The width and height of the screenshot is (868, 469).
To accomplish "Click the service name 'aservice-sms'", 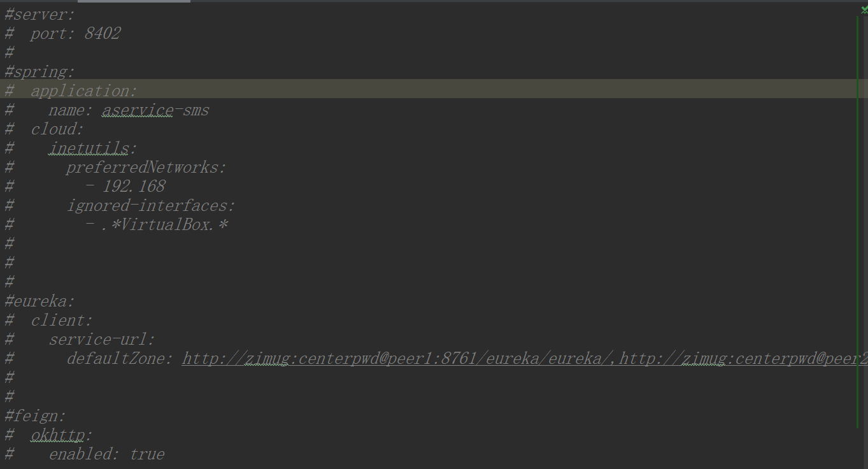I will click(x=155, y=110).
